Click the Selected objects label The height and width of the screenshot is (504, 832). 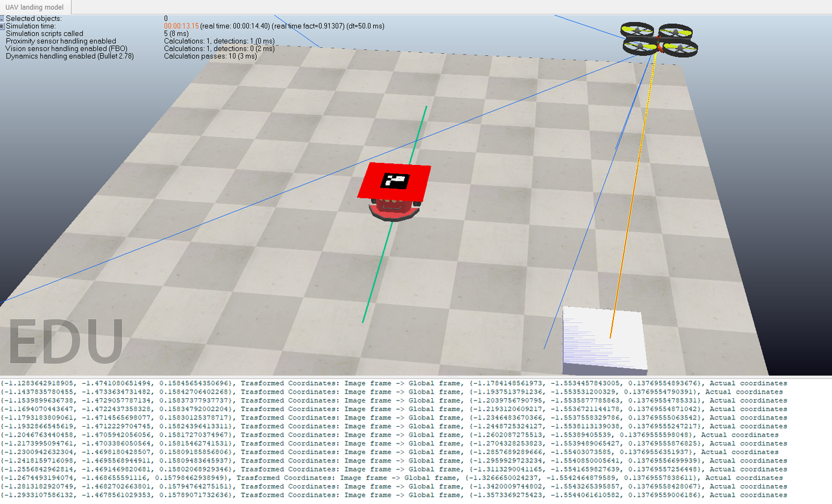tap(34, 19)
